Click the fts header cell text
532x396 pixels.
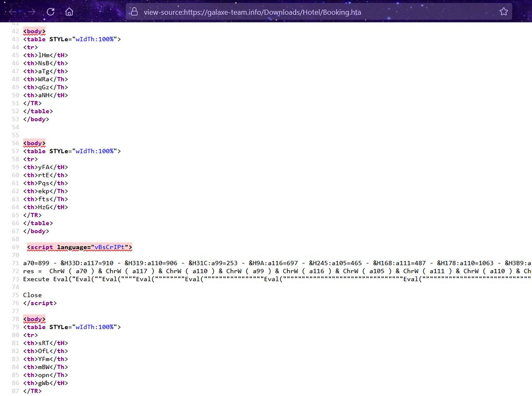pyautogui.click(x=44, y=199)
